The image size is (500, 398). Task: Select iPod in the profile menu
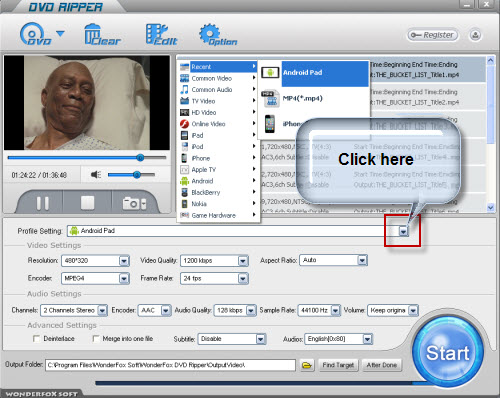point(218,147)
